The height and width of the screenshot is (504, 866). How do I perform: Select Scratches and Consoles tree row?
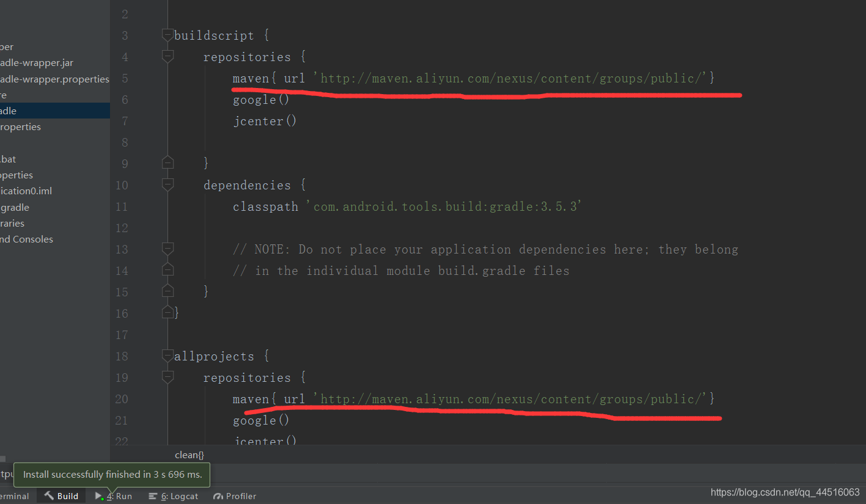tap(26, 239)
